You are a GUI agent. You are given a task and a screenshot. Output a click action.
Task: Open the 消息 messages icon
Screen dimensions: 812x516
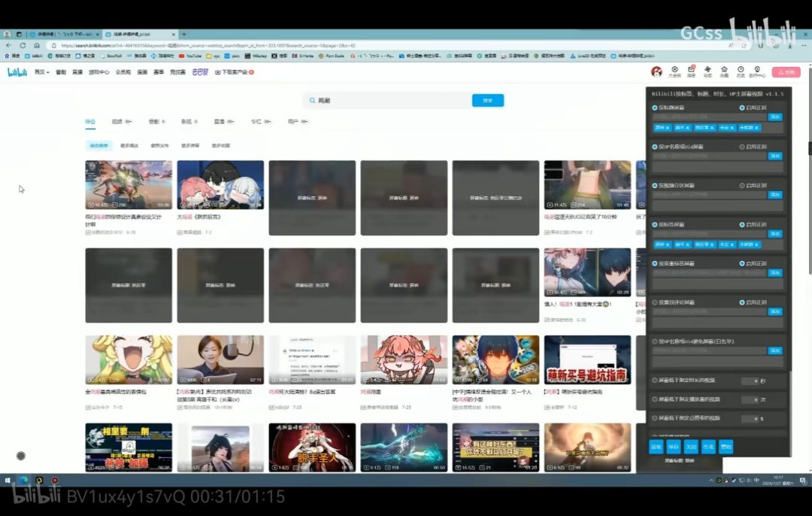pos(691,71)
